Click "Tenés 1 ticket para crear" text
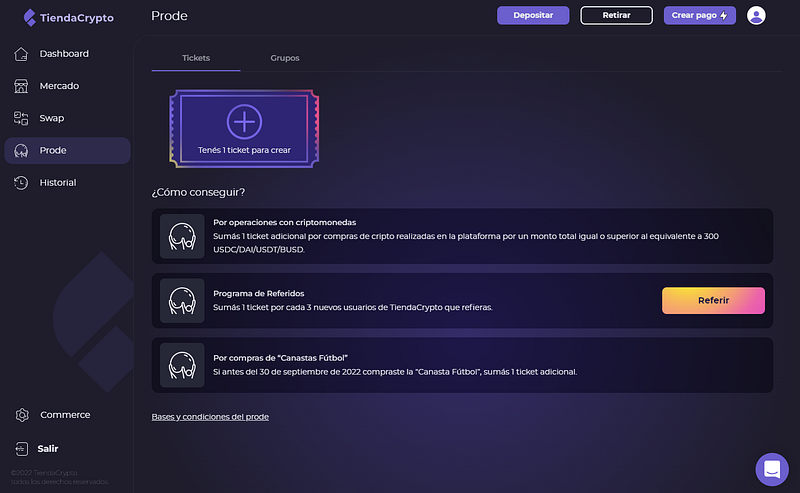Screen dimensions: 800x493 point(244,150)
